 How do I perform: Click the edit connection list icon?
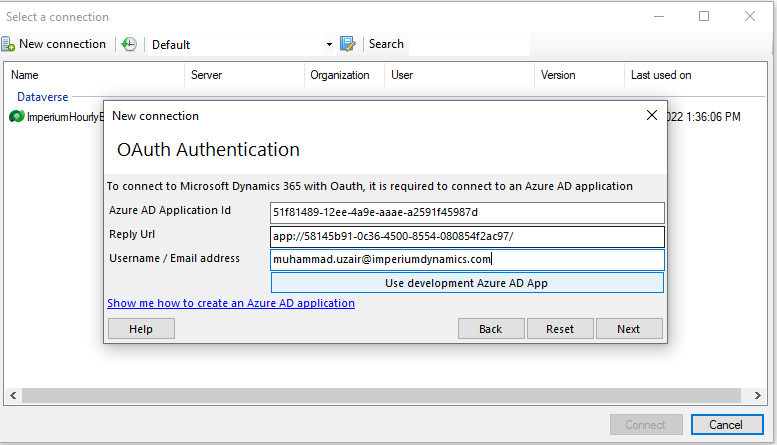(x=348, y=44)
